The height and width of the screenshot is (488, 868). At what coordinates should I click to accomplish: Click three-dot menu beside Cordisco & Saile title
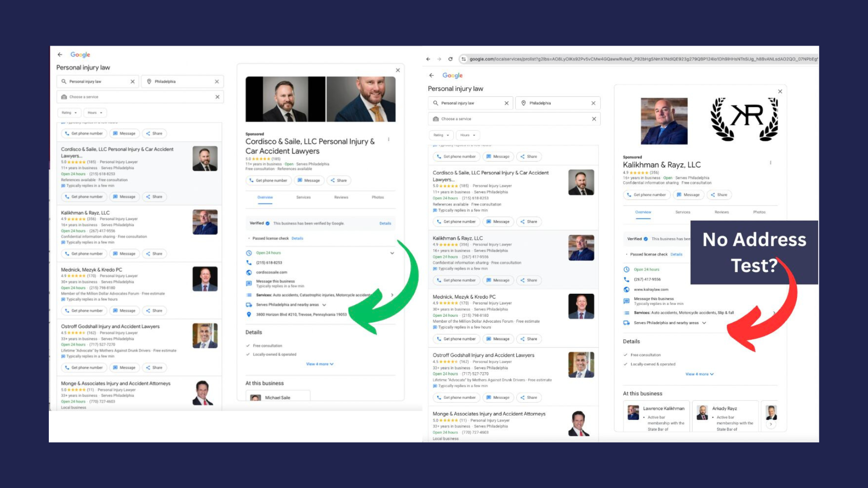[388, 140]
